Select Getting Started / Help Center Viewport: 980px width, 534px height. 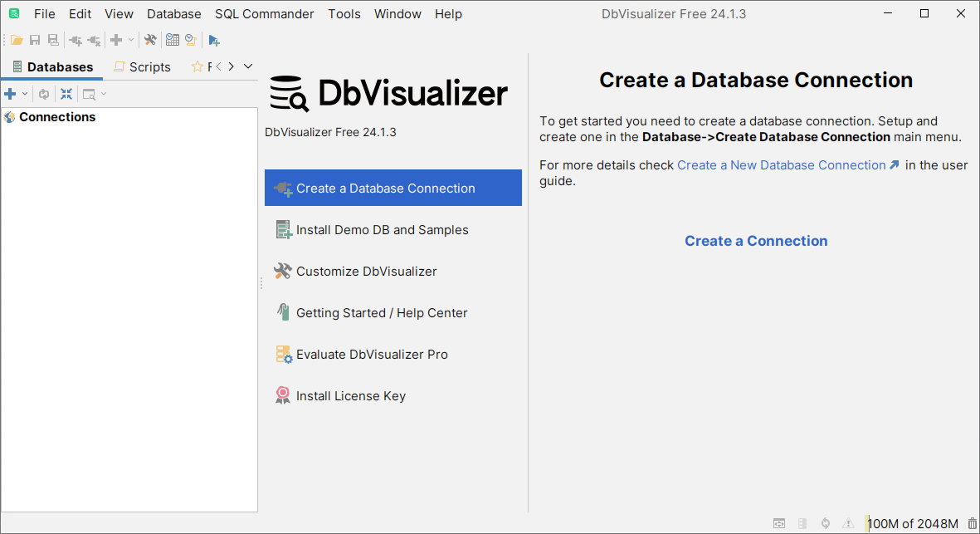[x=393, y=312]
